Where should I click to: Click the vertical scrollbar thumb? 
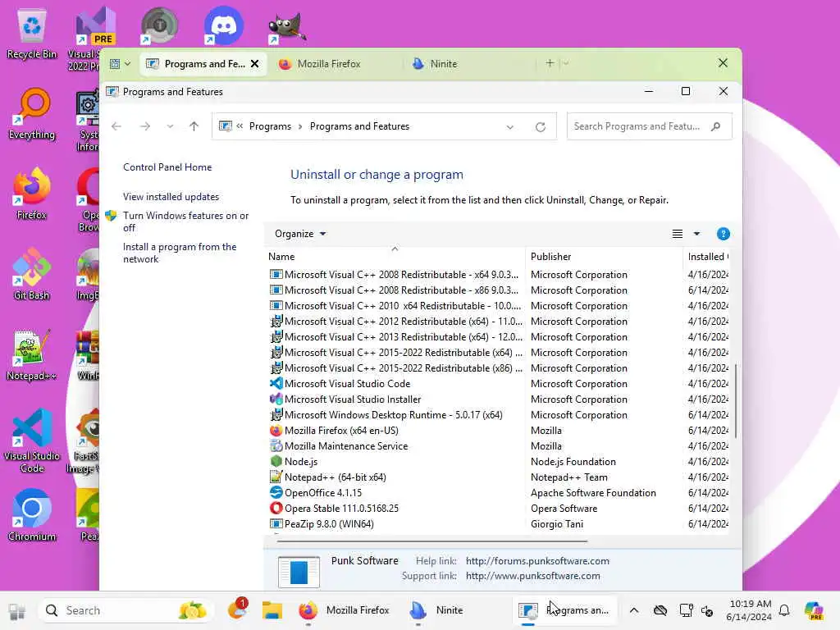(x=736, y=400)
